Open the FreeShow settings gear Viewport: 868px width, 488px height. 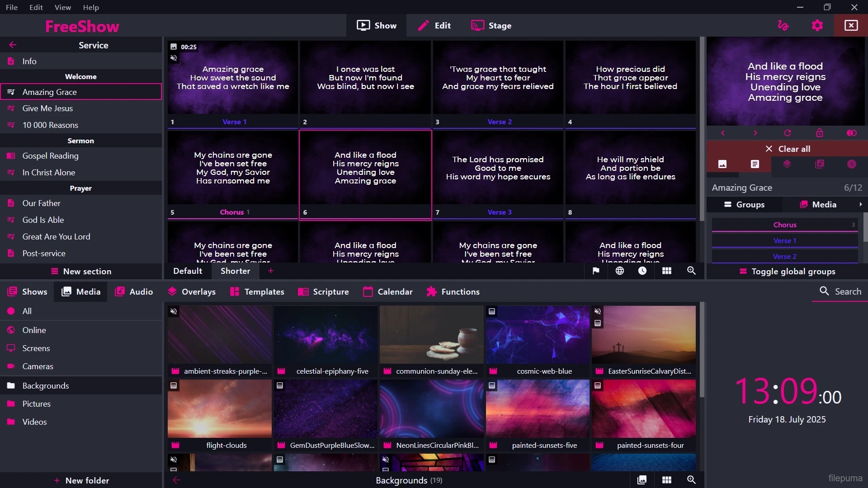(817, 26)
